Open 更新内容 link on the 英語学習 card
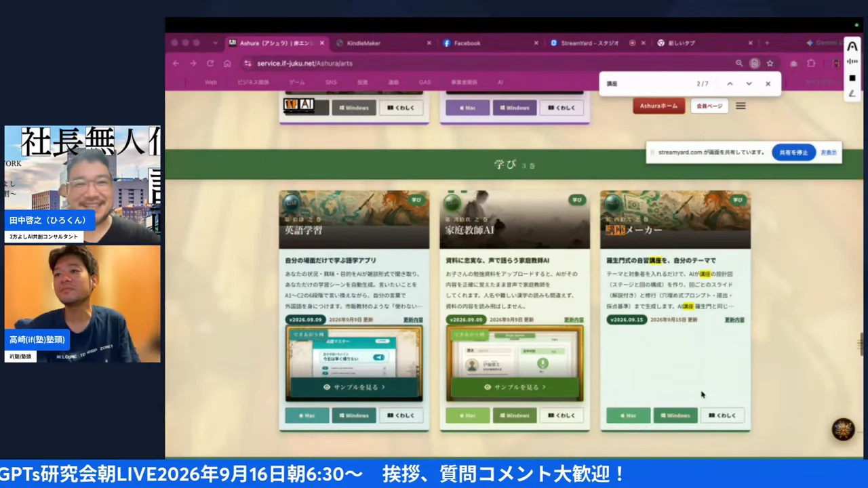 click(x=413, y=320)
